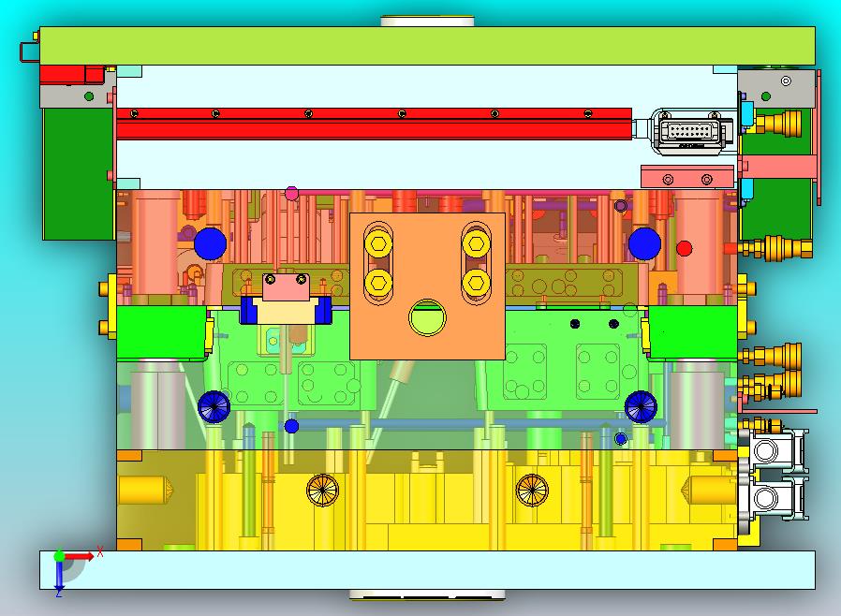Select the right solid blue circle
841x616 pixels.
[644, 243]
